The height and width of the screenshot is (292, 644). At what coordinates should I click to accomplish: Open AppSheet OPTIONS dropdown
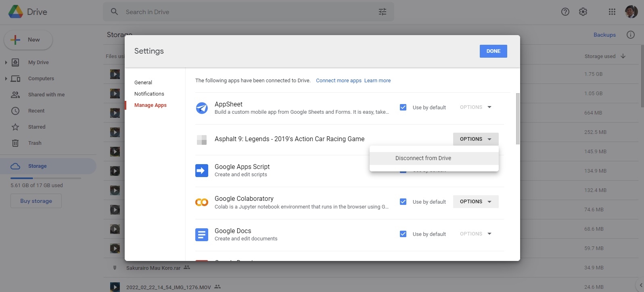point(476,107)
